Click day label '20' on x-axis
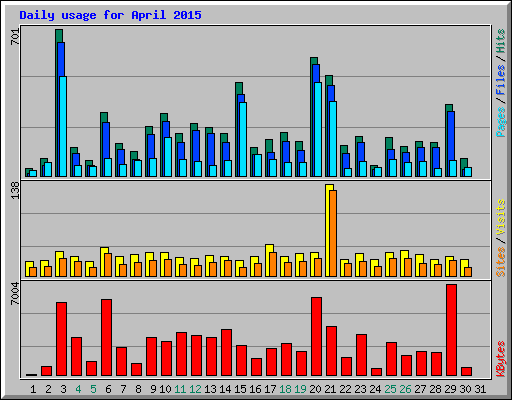This screenshot has width=512, height=400. pyautogui.click(x=315, y=389)
